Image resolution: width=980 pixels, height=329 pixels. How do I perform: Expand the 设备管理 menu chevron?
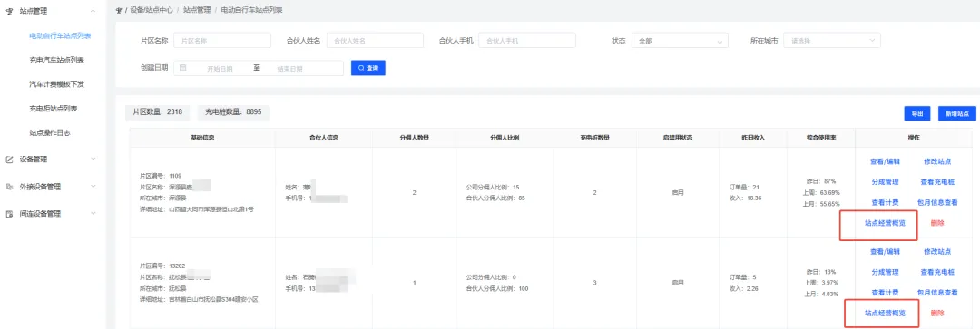pos(93,160)
